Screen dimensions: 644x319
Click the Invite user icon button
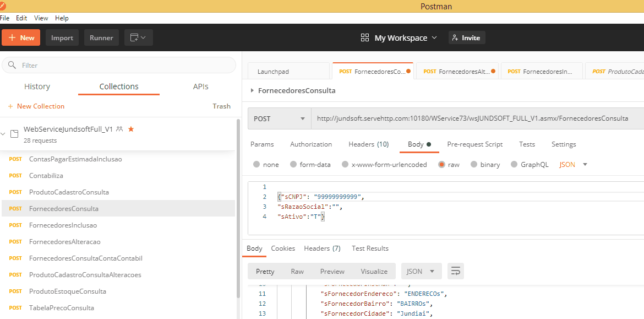tap(467, 37)
